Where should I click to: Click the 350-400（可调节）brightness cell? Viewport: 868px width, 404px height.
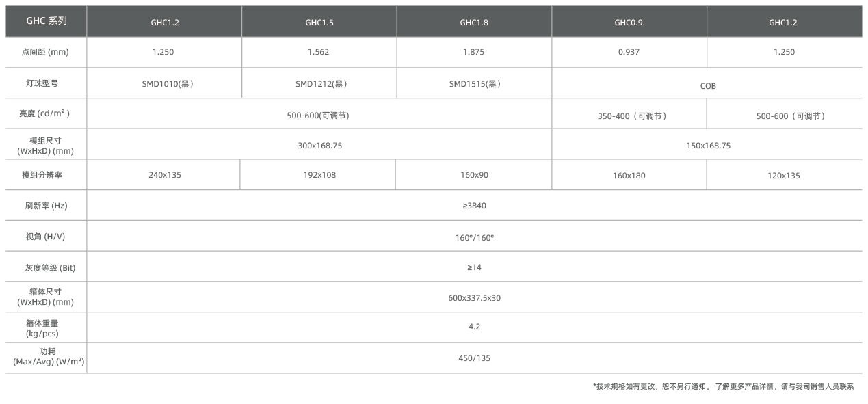click(629, 116)
